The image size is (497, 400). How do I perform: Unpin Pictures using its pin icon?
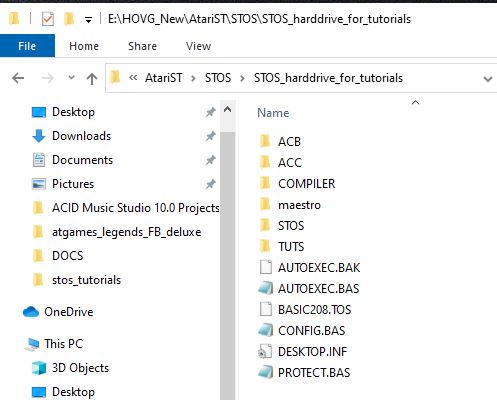pos(211,184)
